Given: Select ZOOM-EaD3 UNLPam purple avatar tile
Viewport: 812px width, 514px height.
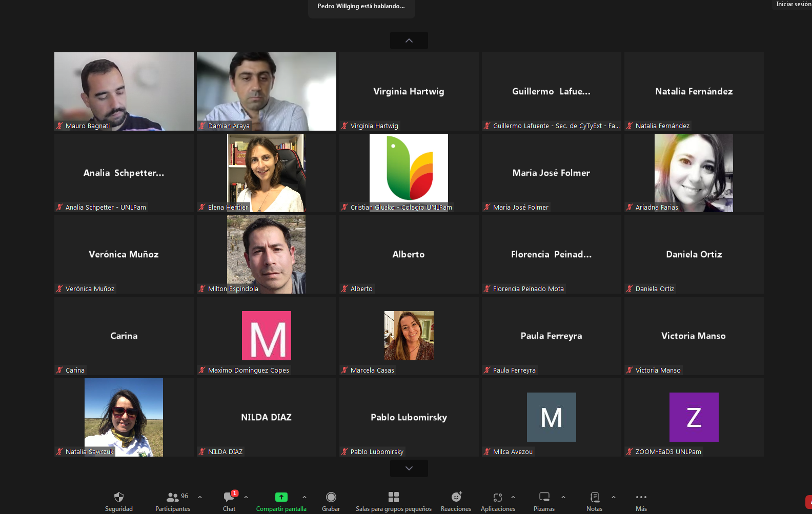Looking at the screenshot, I should tap(694, 417).
